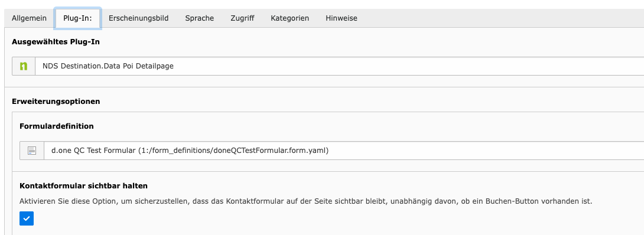Click the empty tab bar area beside Hinweise
Screen dimensions: 644x235
[504, 18]
